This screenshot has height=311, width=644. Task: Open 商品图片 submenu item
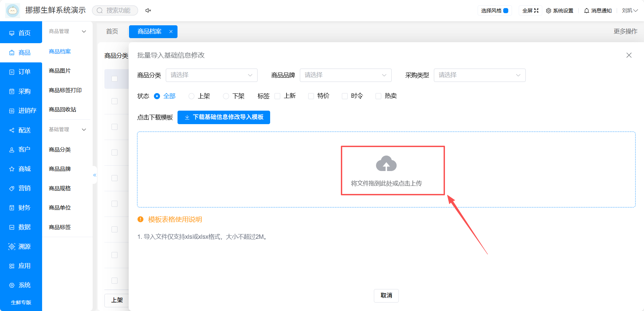pos(60,71)
